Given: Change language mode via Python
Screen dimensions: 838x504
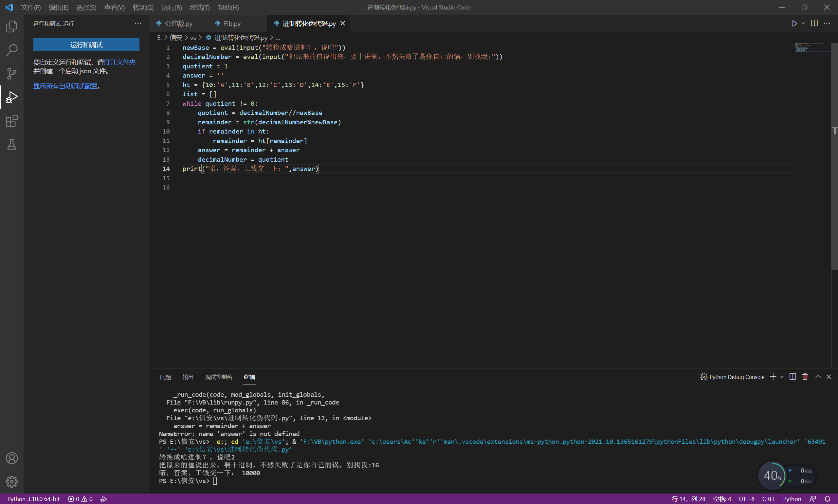Looking at the screenshot, I should coord(792,499).
